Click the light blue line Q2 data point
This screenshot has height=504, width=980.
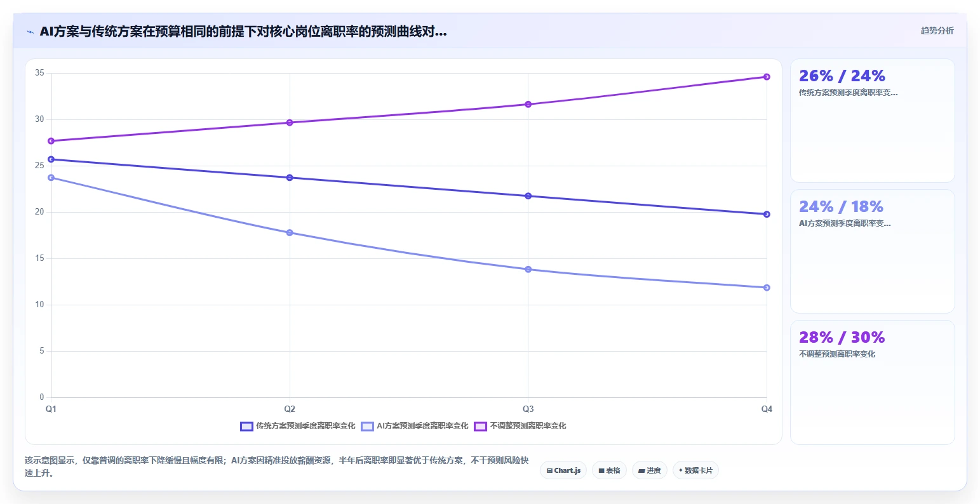(290, 233)
